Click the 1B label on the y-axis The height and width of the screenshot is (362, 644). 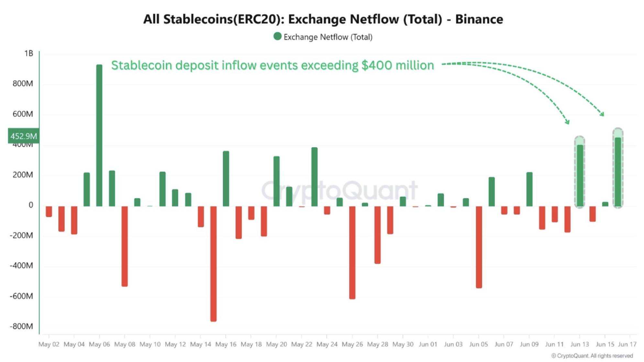click(x=28, y=53)
